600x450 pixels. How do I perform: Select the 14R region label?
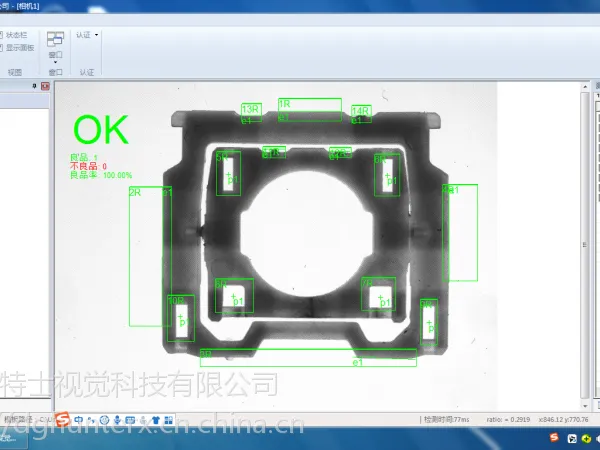click(x=360, y=111)
